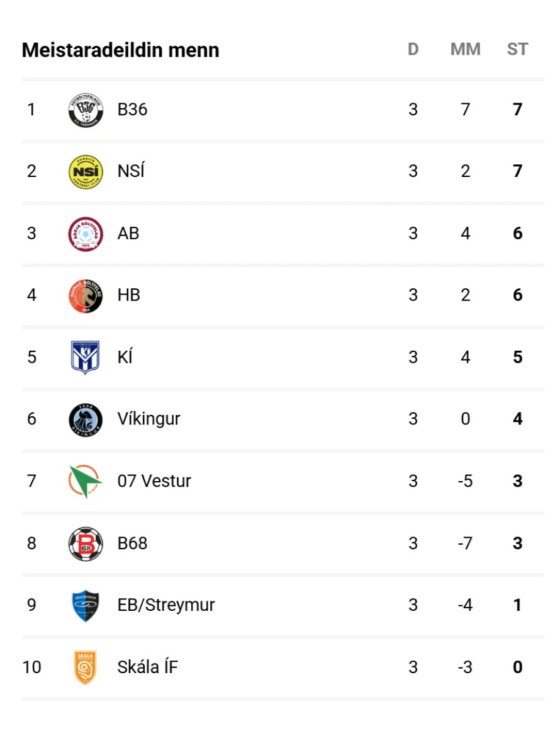Open the B36 team name link
This screenshot has width=560, height=738.
(132, 110)
